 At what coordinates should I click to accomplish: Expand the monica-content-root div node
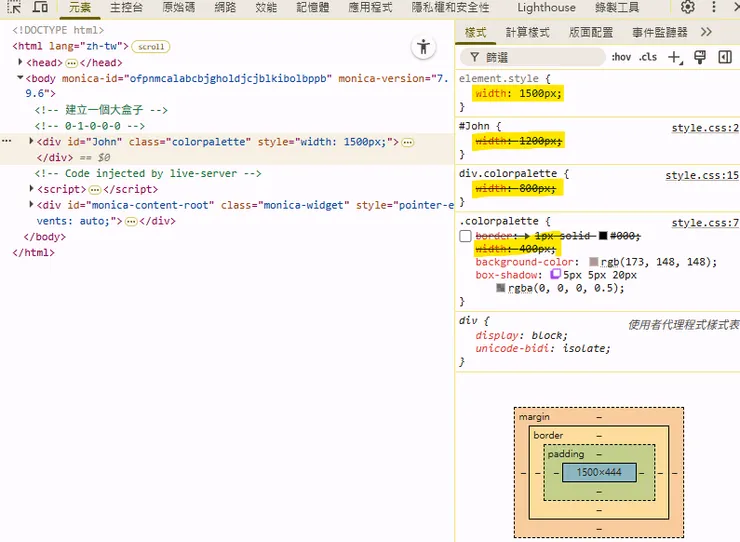[x=31, y=204]
